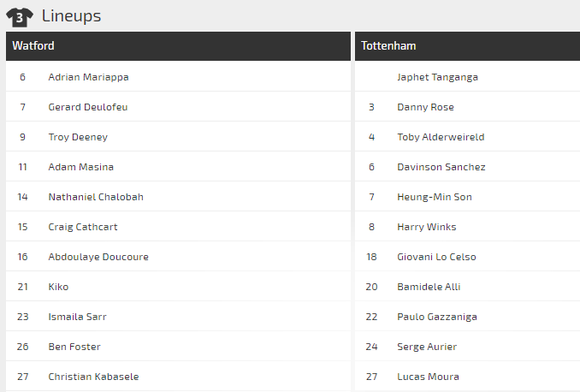580x392 pixels.
Task: Select player Adrian Mariappa
Action: 88,77
